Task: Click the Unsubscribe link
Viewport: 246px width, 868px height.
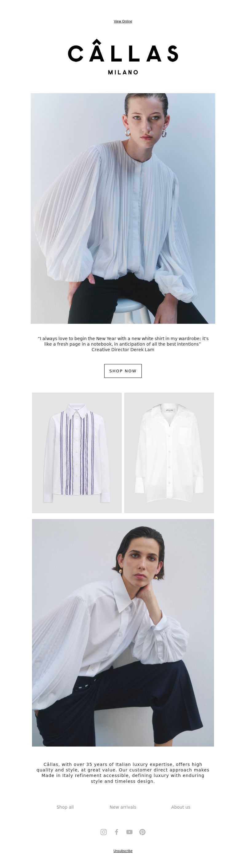Action: (123, 851)
